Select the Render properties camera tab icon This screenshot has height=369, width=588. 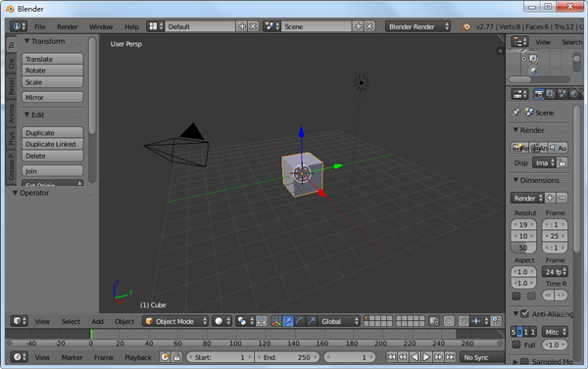(539, 94)
